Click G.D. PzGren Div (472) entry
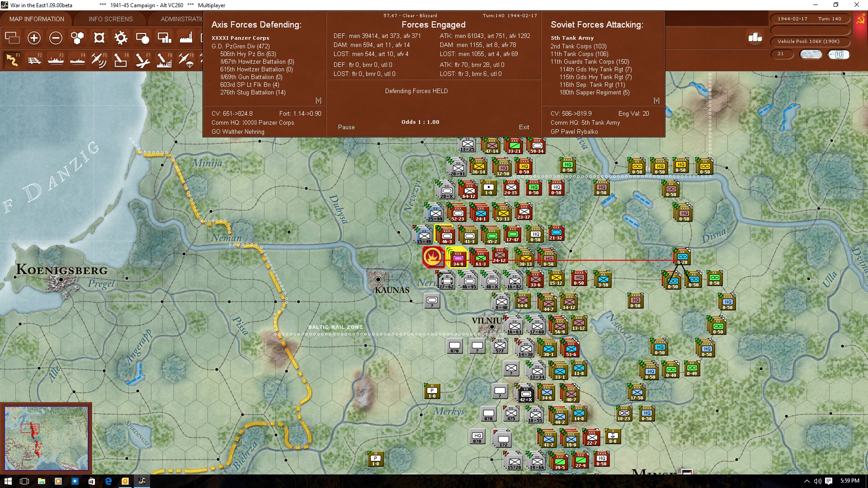Image resolution: width=868 pixels, height=488 pixels. (x=241, y=46)
